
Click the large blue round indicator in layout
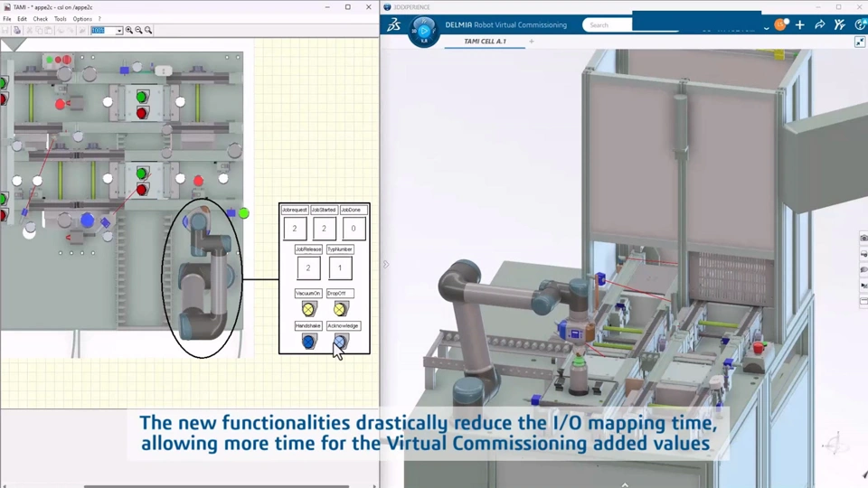coord(87,221)
